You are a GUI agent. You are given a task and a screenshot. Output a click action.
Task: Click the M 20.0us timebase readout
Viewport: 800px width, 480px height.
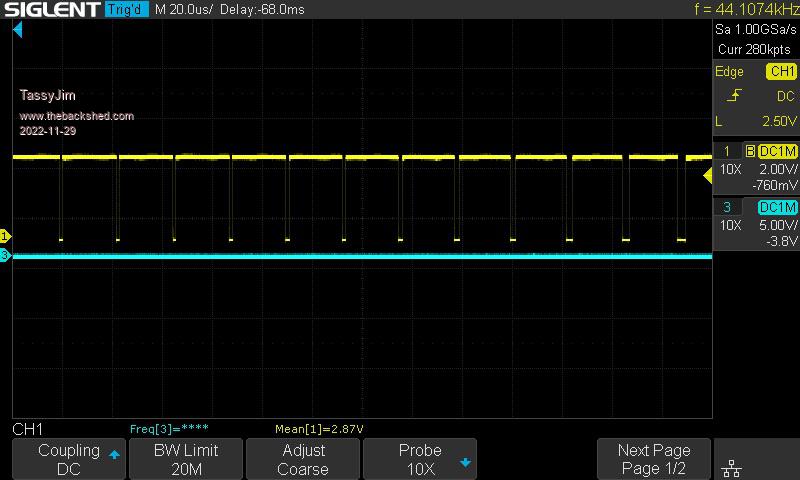[184, 9]
